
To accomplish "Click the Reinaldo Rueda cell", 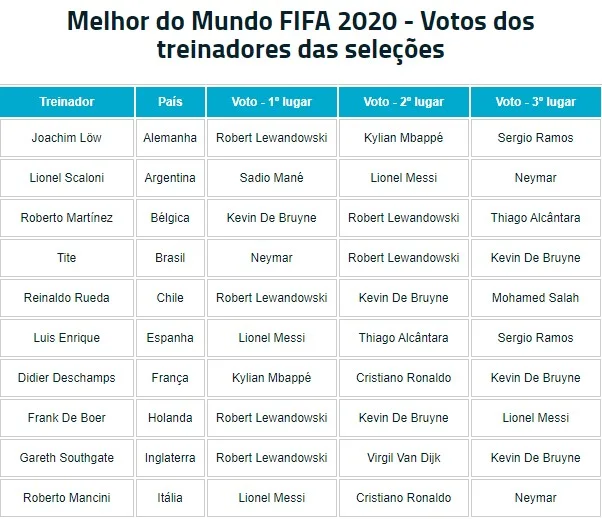I will point(67,298).
